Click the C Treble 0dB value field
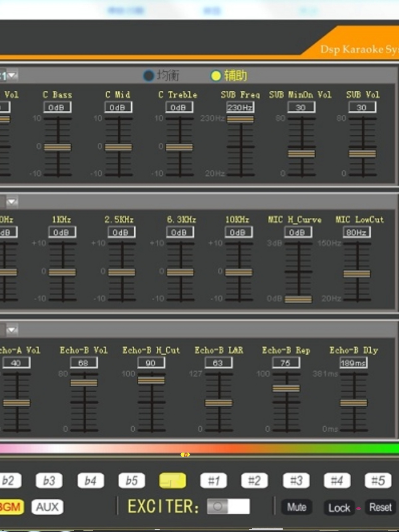The image size is (399, 532). [179, 107]
